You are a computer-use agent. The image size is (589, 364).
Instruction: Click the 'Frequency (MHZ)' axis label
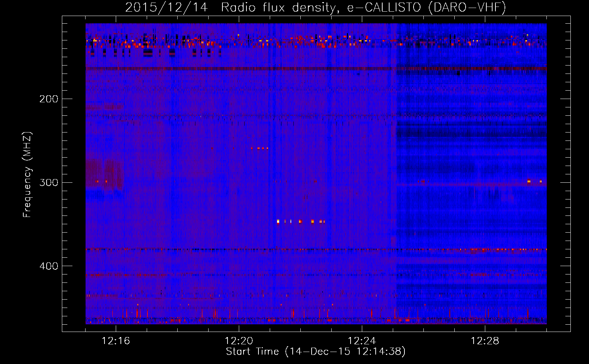point(27,175)
